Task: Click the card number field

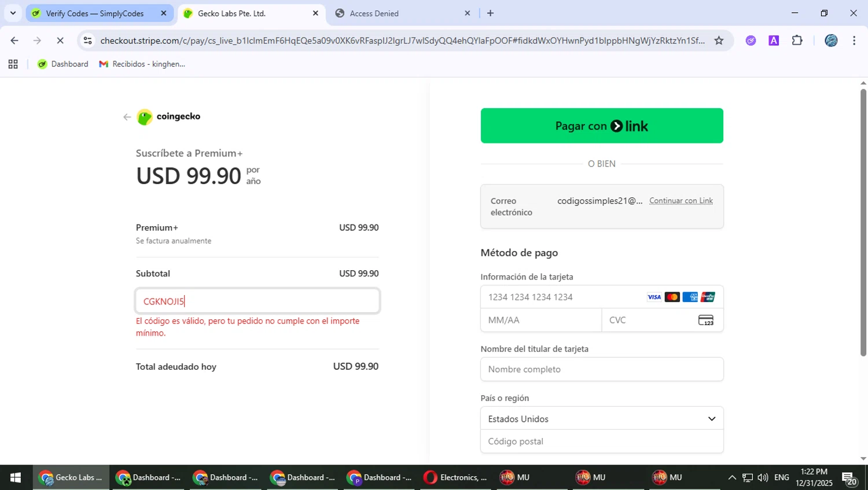Action: coord(602,297)
